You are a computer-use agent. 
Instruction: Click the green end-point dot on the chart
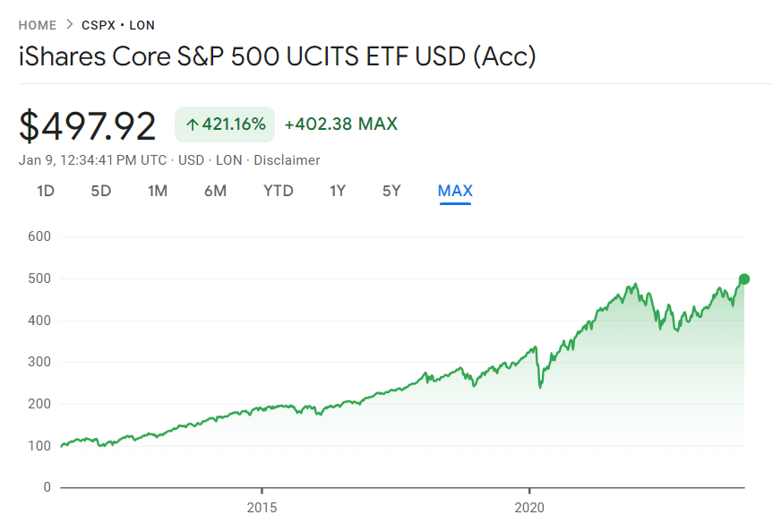click(743, 279)
